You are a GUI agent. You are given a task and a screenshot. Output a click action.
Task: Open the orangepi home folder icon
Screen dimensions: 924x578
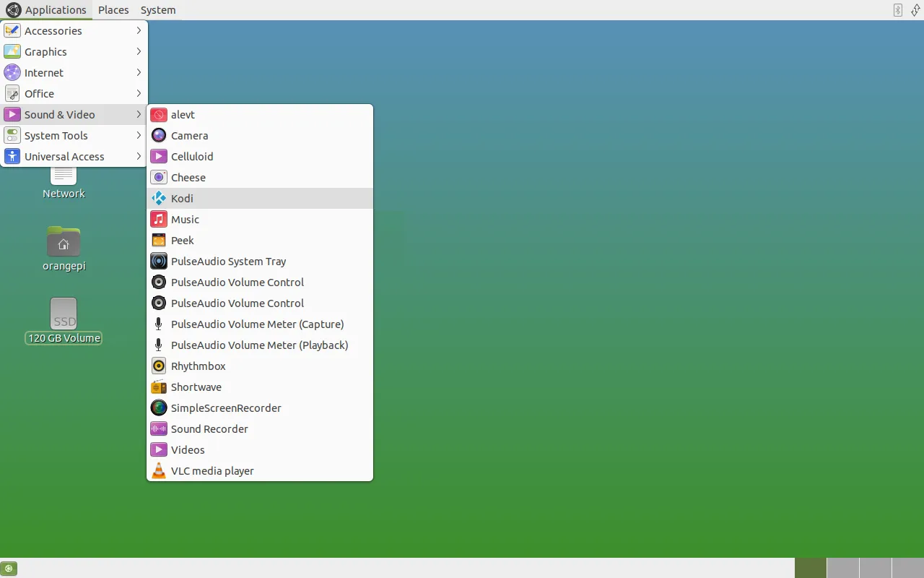(x=64, y=242)
